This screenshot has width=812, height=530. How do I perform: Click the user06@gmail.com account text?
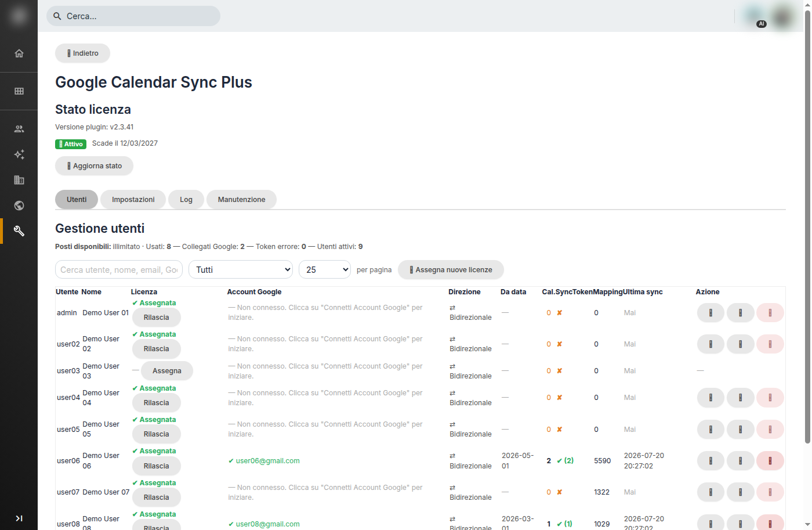(x=268, y=461)
